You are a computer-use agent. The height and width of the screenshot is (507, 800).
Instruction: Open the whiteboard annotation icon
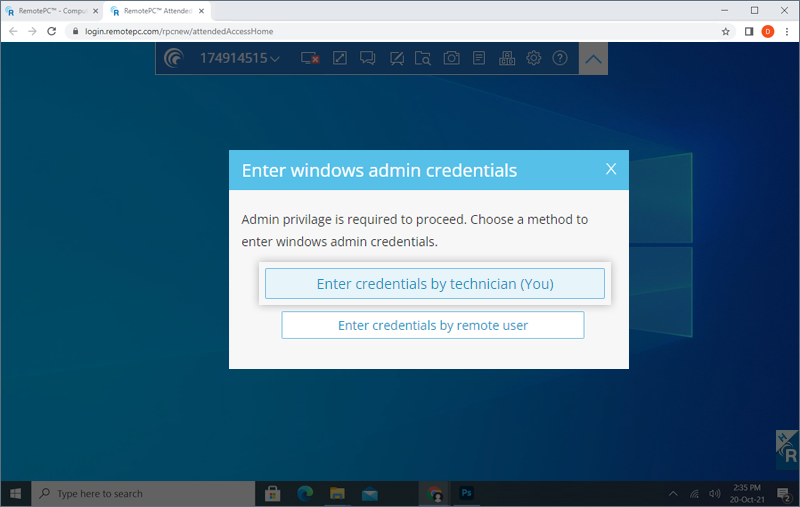pyautogui.click(x=396, y=59)
